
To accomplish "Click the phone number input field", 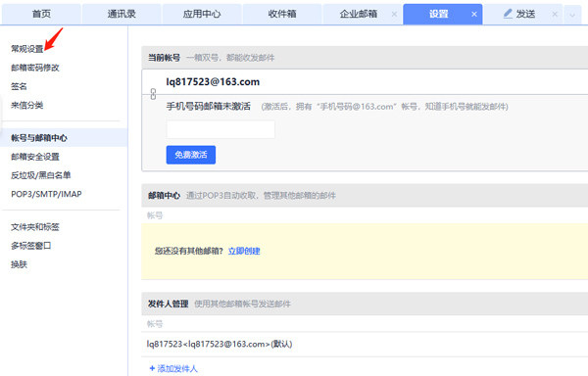I will 220,129.
